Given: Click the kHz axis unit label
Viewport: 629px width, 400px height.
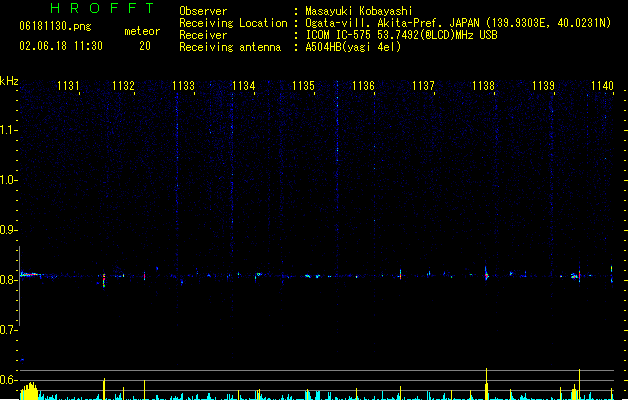Looking at the screenshot, I should tap(9, 81).
